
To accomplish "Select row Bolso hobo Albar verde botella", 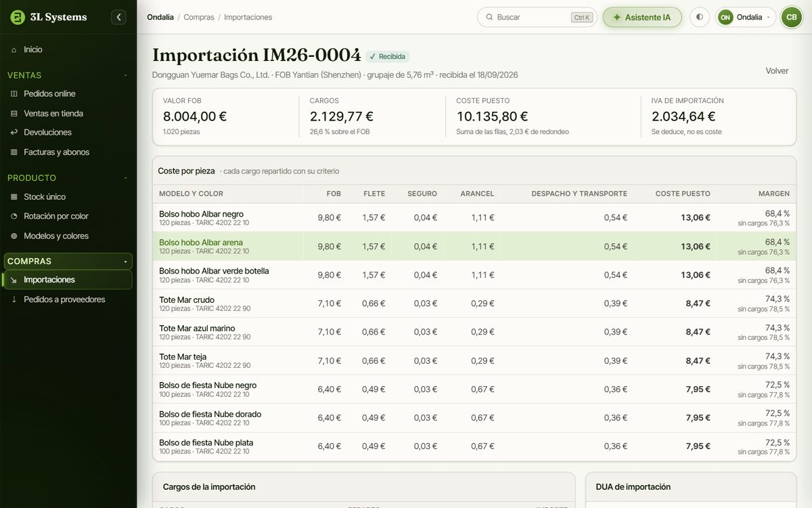I will tap(474, 275).
